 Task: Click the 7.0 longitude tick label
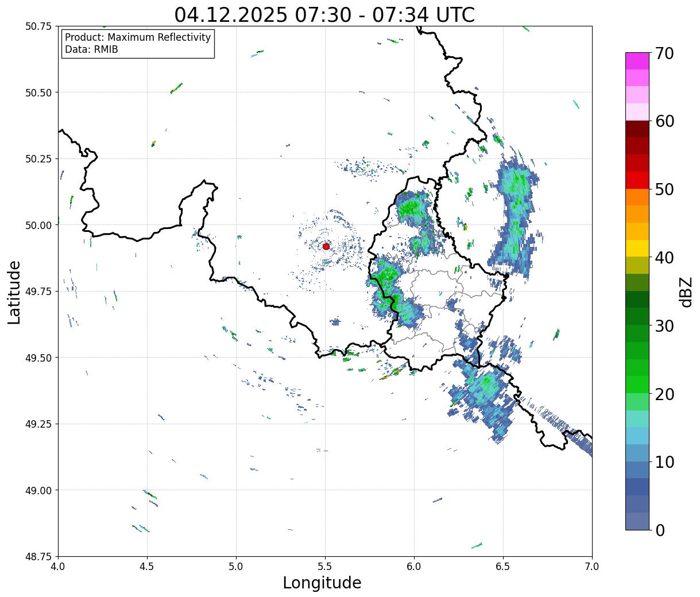click(592, 567)
